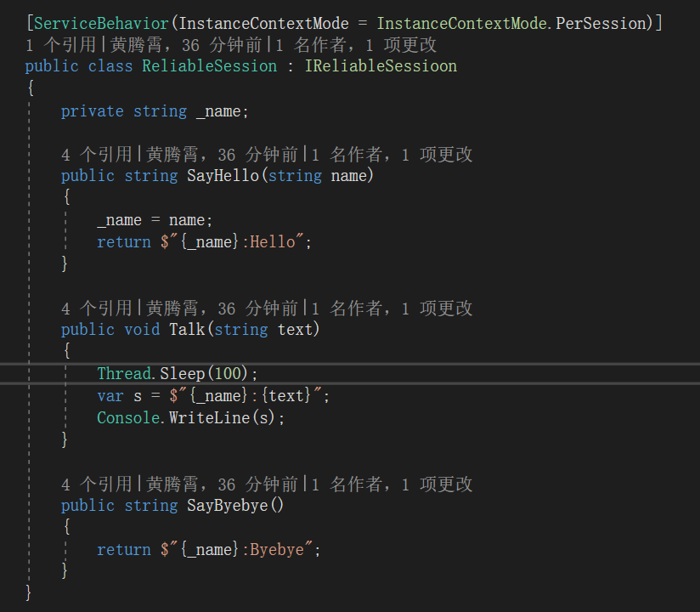This screenshot has width=700, height=612.
Task: Open the "4 个引用" references above the Talk method
Action: [97, 308]
